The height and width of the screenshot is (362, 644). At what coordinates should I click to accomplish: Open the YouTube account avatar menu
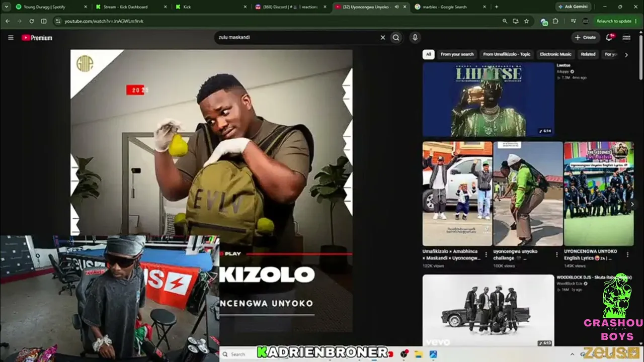tap(626, 37)
